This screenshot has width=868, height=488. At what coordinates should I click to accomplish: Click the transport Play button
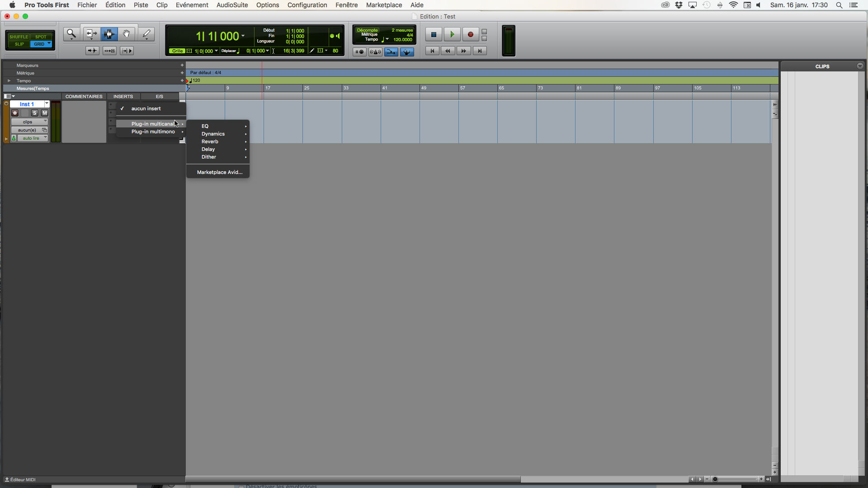point(452,34)
